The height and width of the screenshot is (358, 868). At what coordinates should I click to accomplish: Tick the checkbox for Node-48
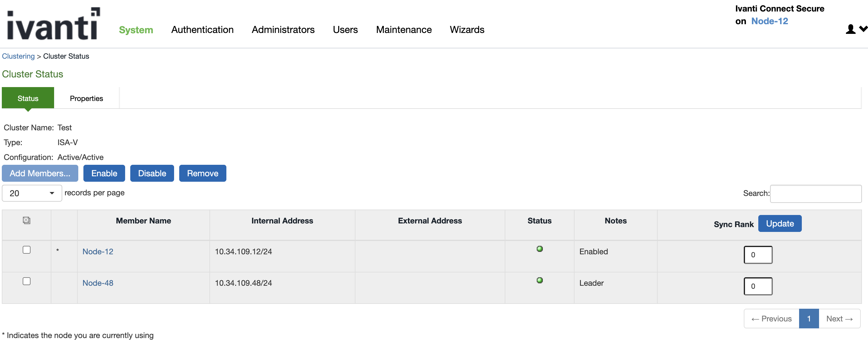tap(27, 281)
